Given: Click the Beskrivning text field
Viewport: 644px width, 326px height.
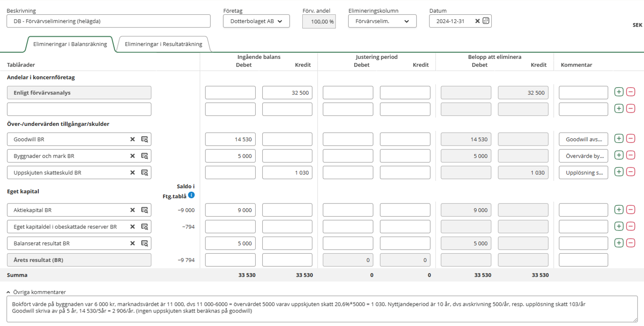Looking at the screenshot, I should [x=108, y=21].
